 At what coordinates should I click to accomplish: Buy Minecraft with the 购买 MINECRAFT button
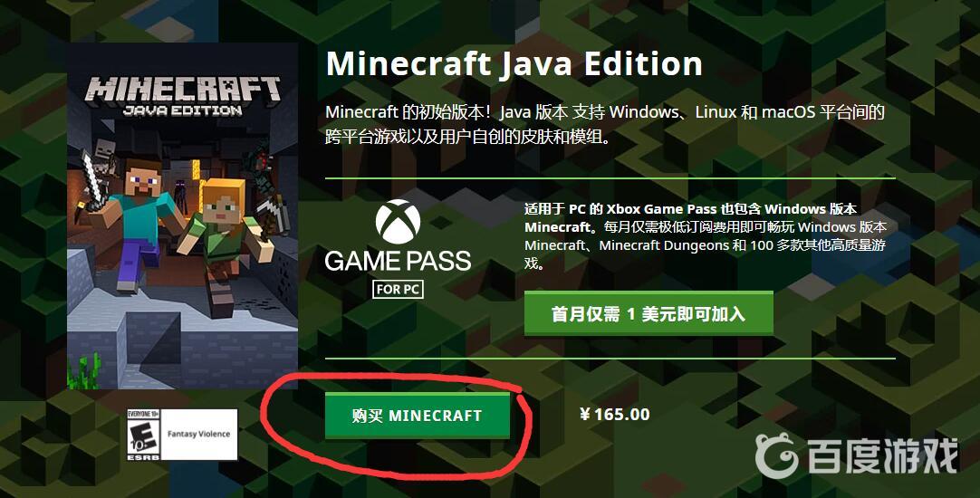[x=418, y=416]
